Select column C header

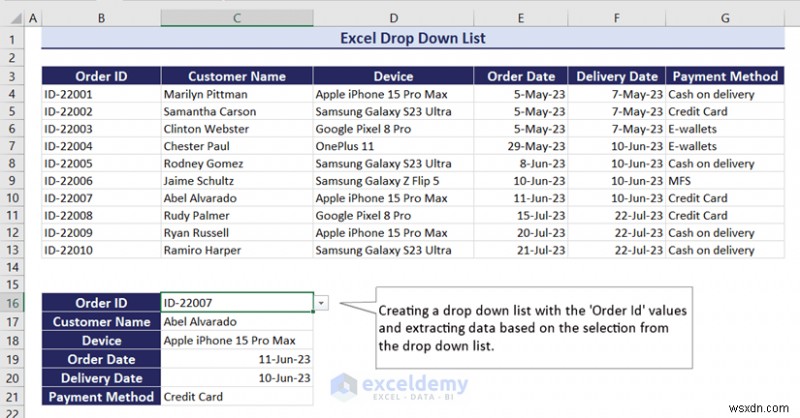237,18
